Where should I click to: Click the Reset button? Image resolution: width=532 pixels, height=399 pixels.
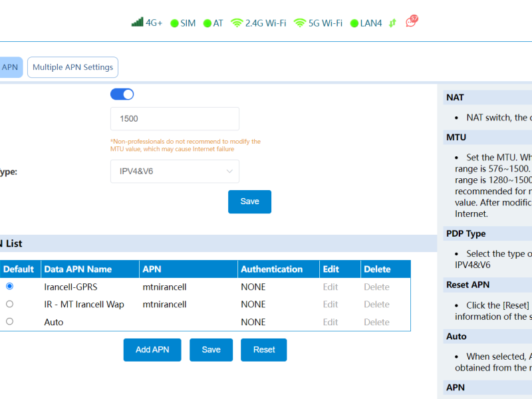(x=264, y=350)
